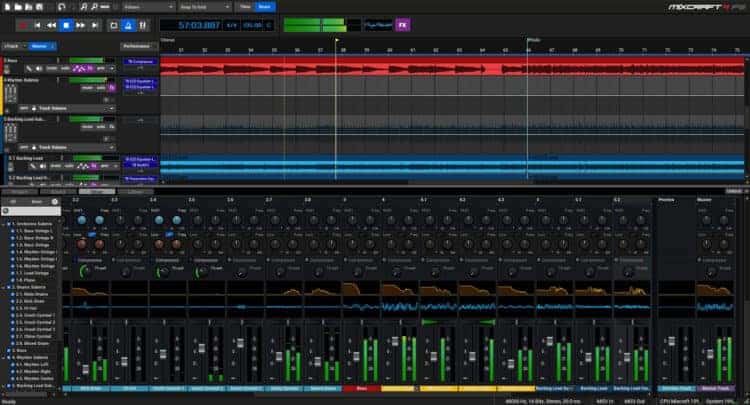750x405 pixels.
Task: Switch timeline to Beats mode
Action: pyautogui.click(x=265, y=7)
